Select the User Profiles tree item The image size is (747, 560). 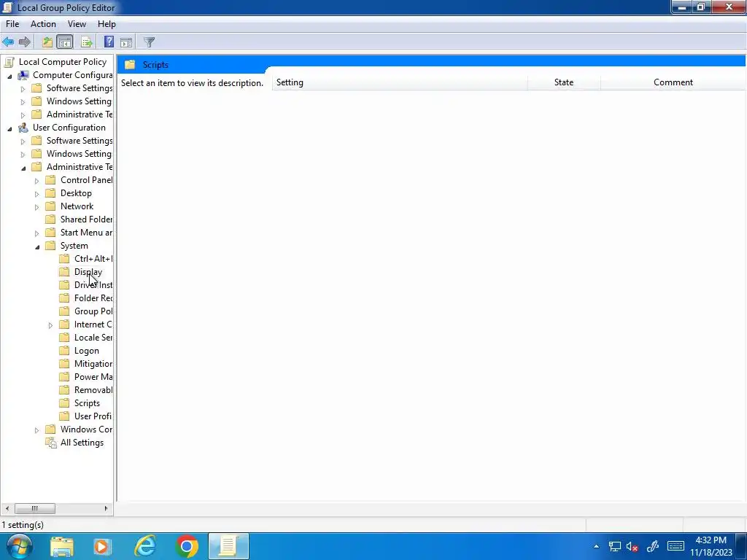pyautogui.click(x=93, y=416)
